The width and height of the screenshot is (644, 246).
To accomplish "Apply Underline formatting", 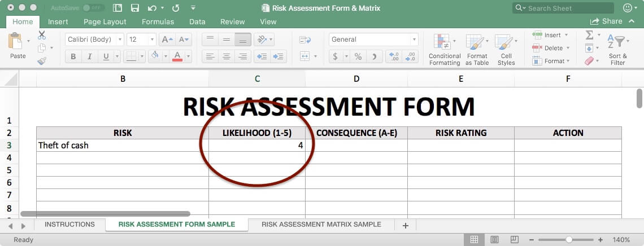I will (106, 56).
